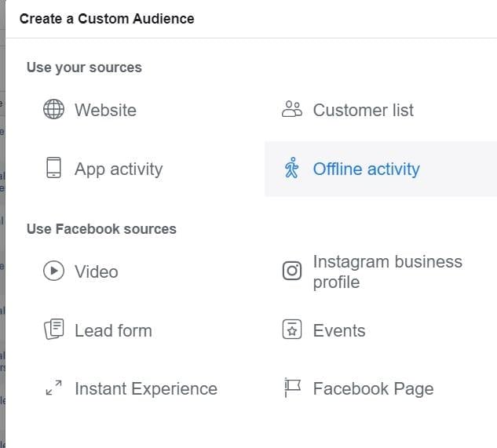Image resolution: width=497 pixels, height=448 pixels.
Task: Click the Offline activity walking person icon
Action: pyautogui.click(x=291, y=168)
